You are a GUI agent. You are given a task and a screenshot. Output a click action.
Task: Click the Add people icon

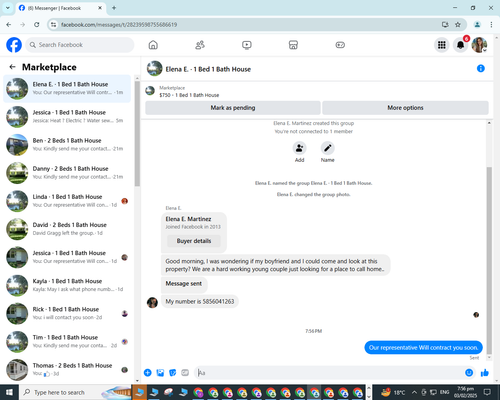coord(299,148)
